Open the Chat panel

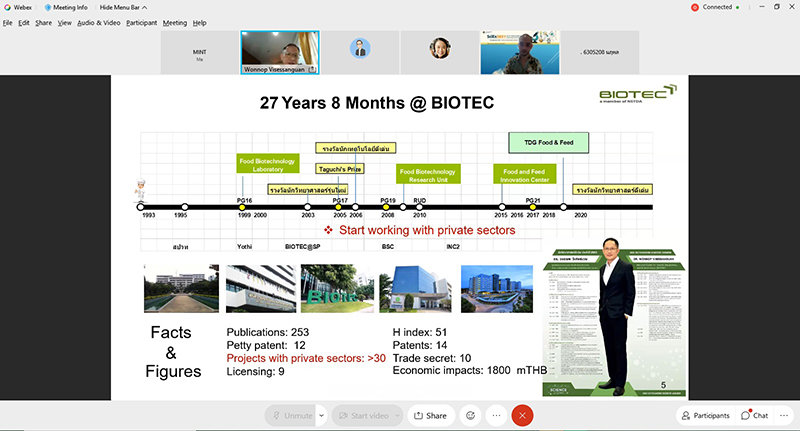(755, 415)
